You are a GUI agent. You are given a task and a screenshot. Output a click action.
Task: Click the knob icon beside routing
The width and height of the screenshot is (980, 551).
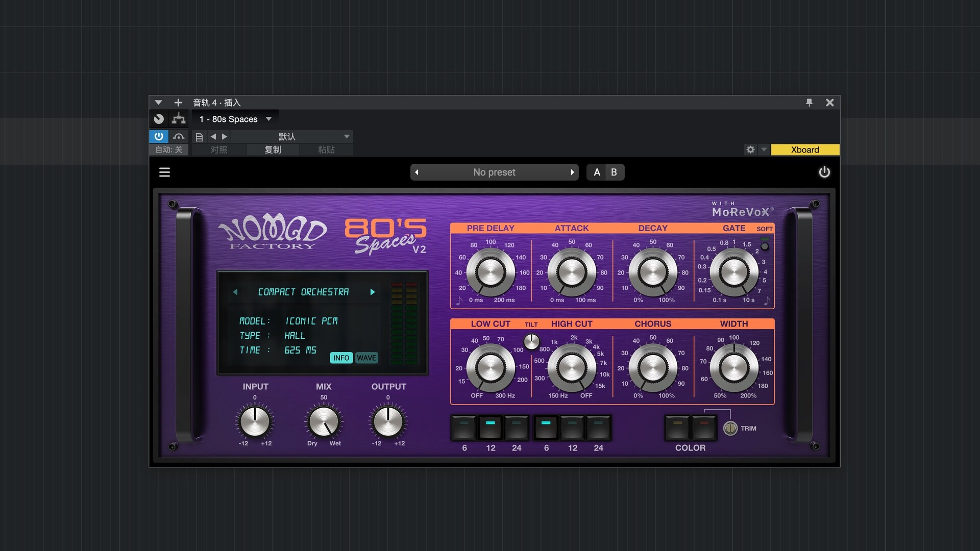[x=159, y=119]
